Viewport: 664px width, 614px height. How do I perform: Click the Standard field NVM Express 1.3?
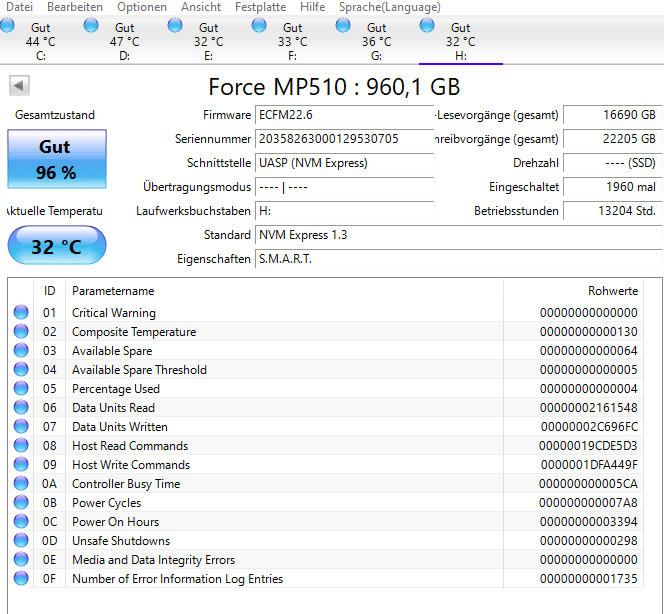coord(459,235)
